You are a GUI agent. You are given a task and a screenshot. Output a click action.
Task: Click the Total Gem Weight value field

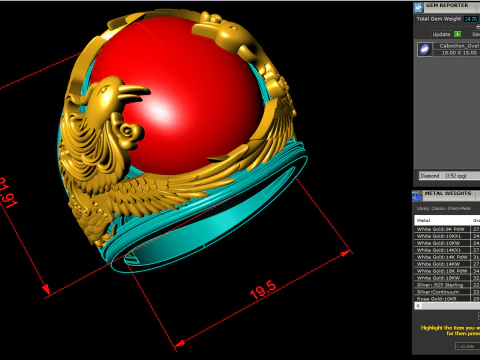[x=471, y=19]
